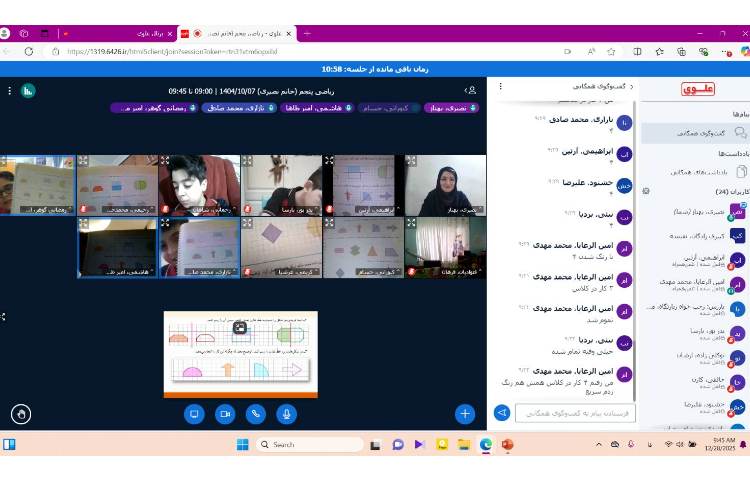Toggle the users list panel icon
Screen dimensions: 750x480
[471, 90]
